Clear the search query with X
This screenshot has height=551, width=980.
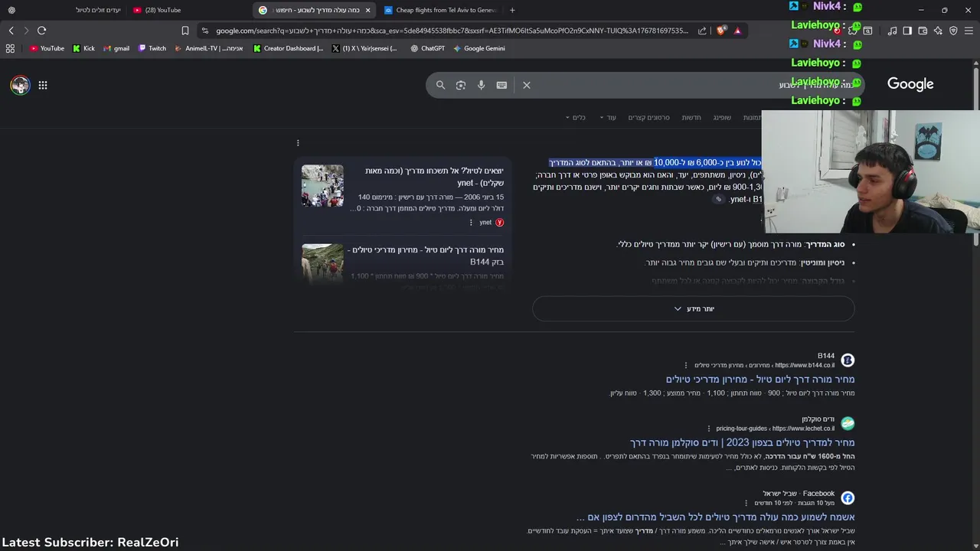click(x=527, y=85)
